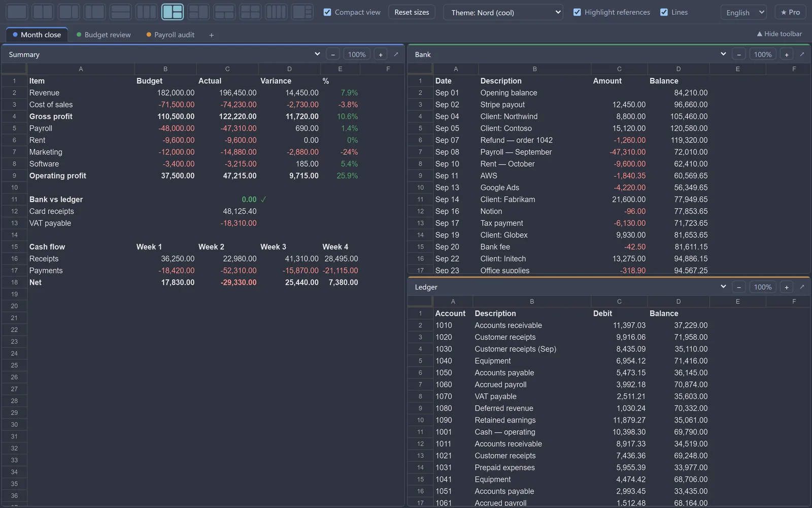This screenshot has height=508, width=812.
Task: Select the Payroll — September cell in Bank
Action: point(534,152)
